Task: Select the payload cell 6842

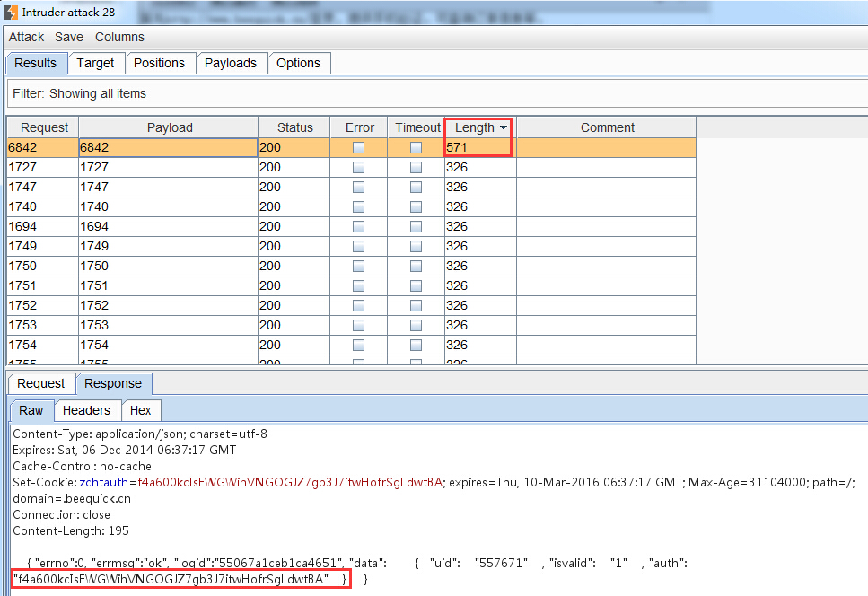Action: [x=168, y=147]
